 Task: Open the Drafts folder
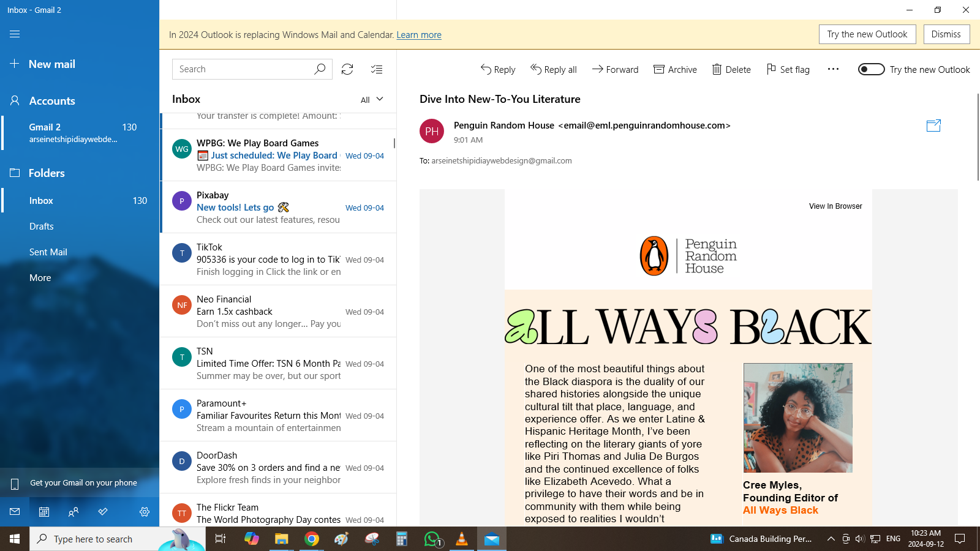point(42,227)
